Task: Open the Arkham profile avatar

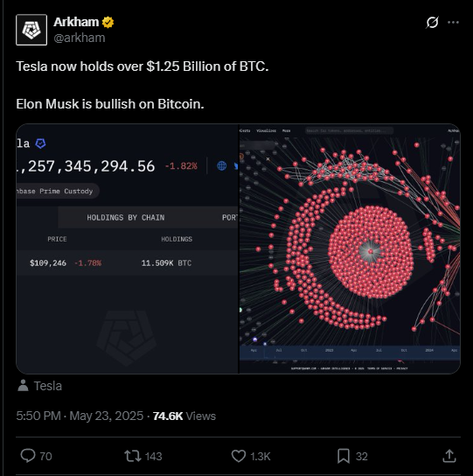Action: click(31, 30)
